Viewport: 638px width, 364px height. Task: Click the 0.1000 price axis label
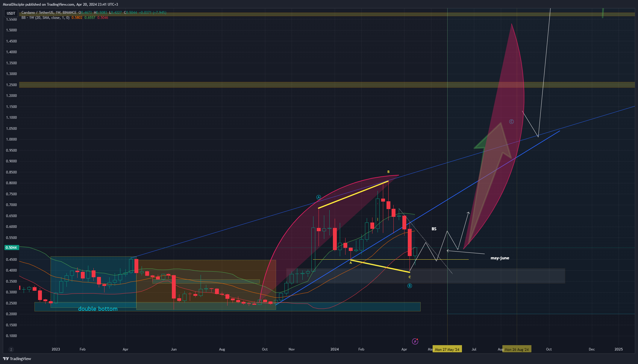11,336
